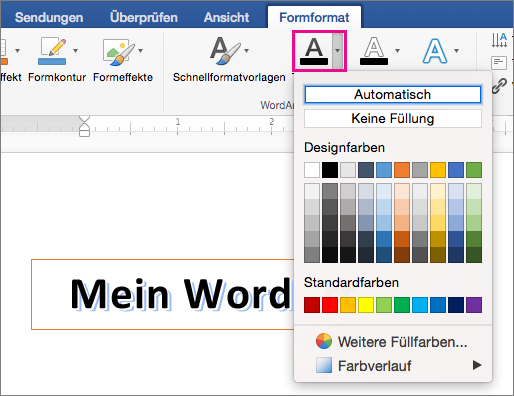Switch to the Sendungen tab
This screenshot has height=396, width=514.
coord(49,17)
